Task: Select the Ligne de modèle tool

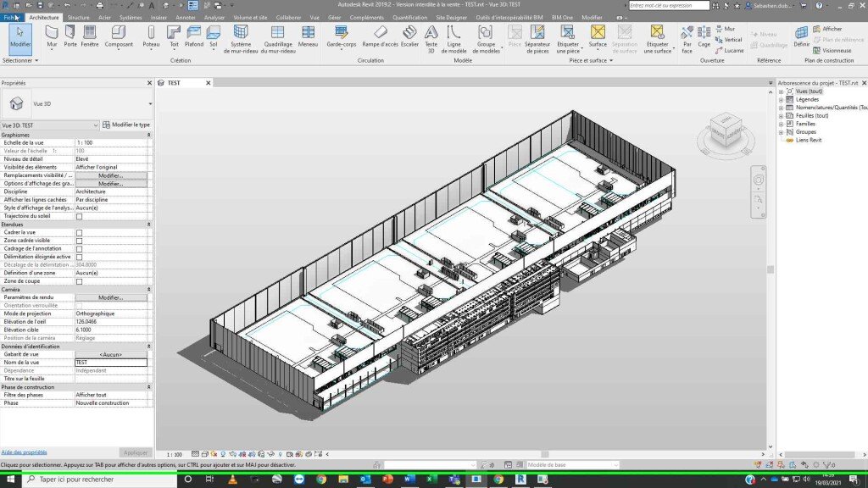Action: pos(454,39)
